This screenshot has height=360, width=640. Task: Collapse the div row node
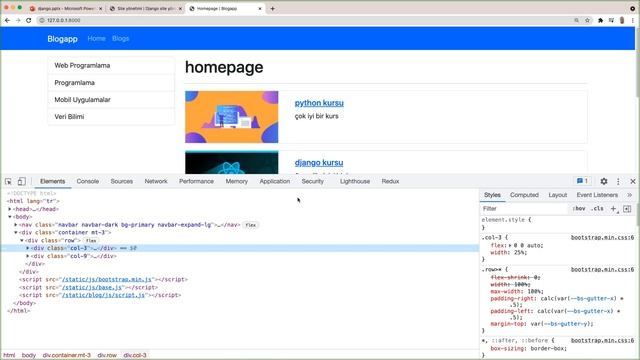coord(22,240)
